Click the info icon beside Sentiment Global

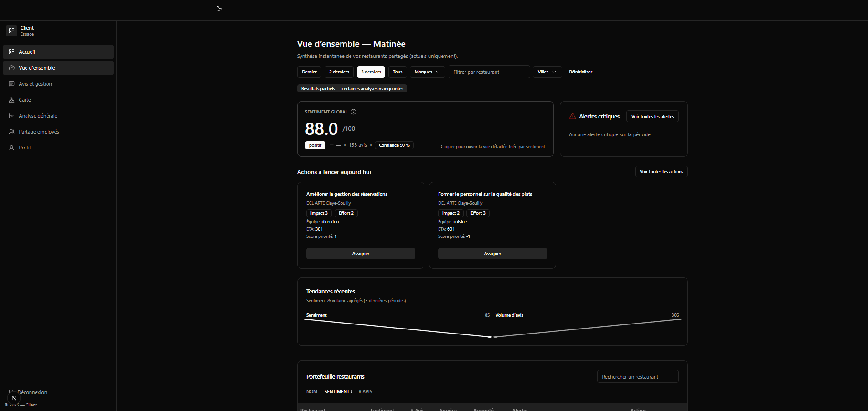point(353,112)
